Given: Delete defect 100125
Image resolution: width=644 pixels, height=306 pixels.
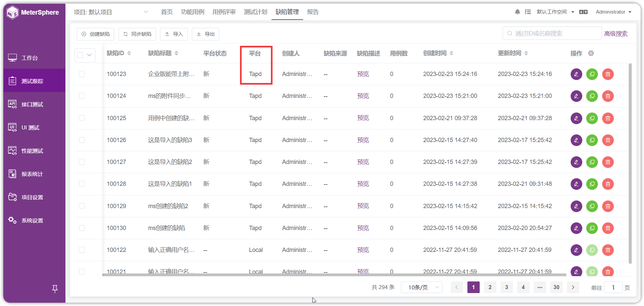Looking at the screenshot, I should coord(608,118).
